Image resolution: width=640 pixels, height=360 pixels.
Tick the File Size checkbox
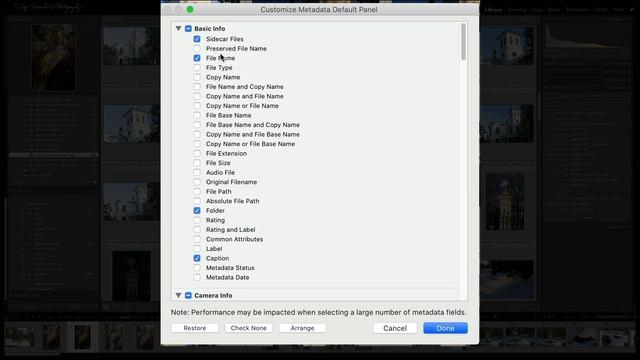[197, 163]
